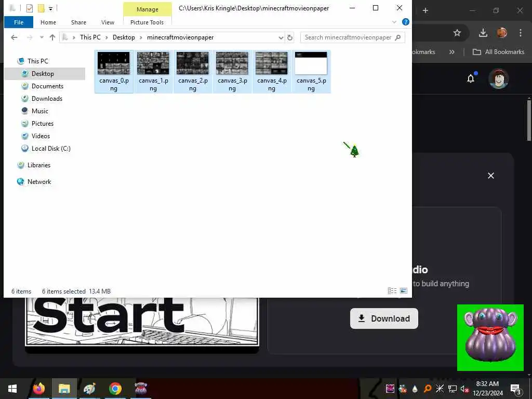Expand the address bar history dropdown

pyautogui.click(x=281, y=37)
